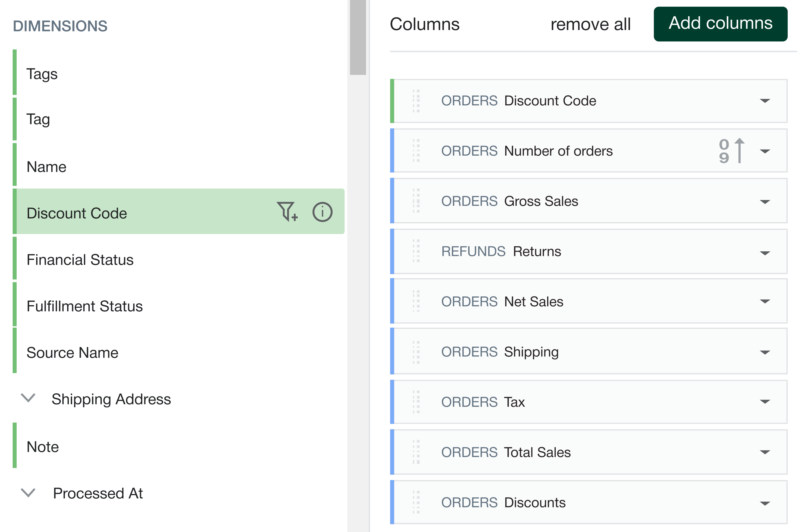Click the drag handle of Net Sales column
This screenshot has height=532, width=803.
416,301
